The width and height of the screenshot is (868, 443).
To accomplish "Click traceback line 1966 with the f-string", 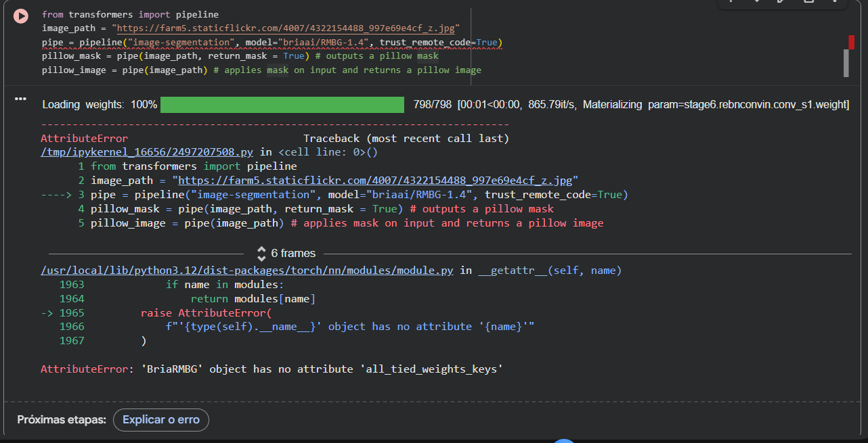I will tap(350, 327).
